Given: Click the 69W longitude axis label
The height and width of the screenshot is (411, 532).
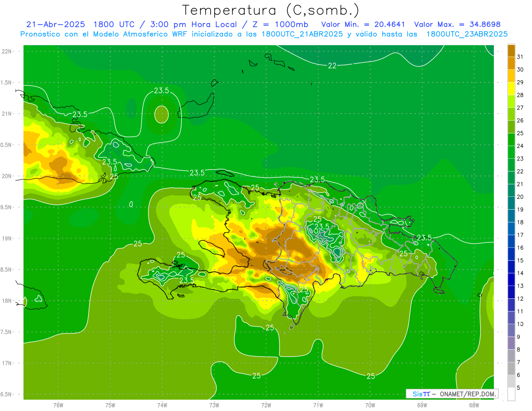Looking at the screenshot, I should [x=422, y=405].
